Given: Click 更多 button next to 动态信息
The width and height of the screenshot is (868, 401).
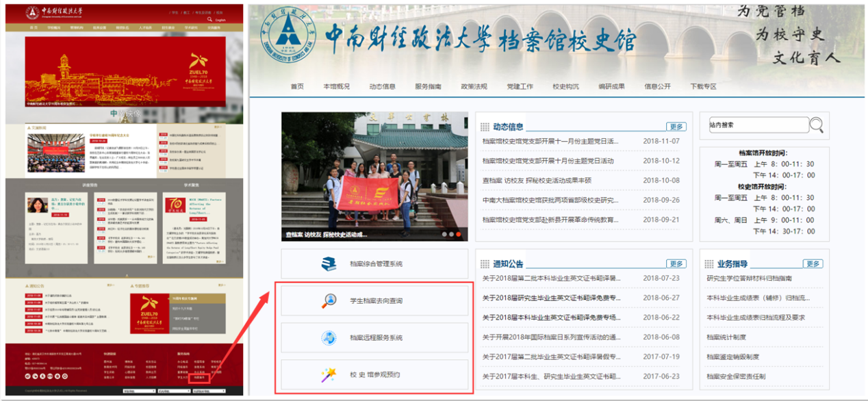Looking at the screenshot, I should 676,127.
